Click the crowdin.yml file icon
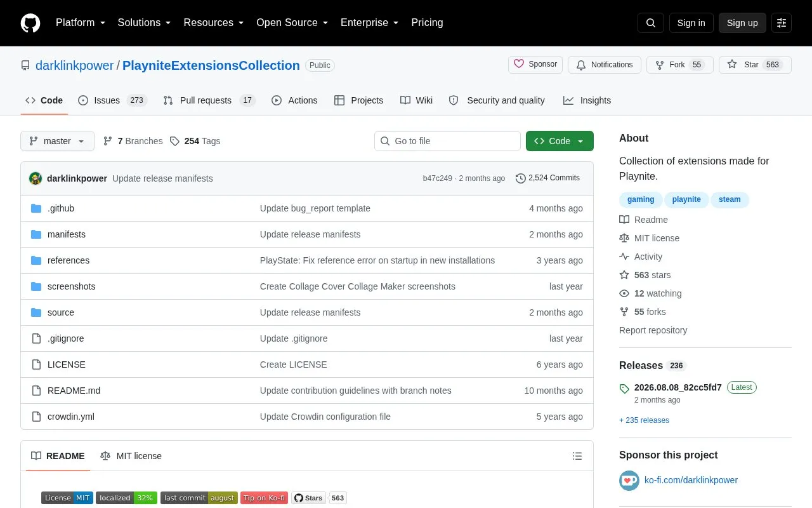Viewport: 812px width, 508px height. pyautogui.click(x=36, y=417)
